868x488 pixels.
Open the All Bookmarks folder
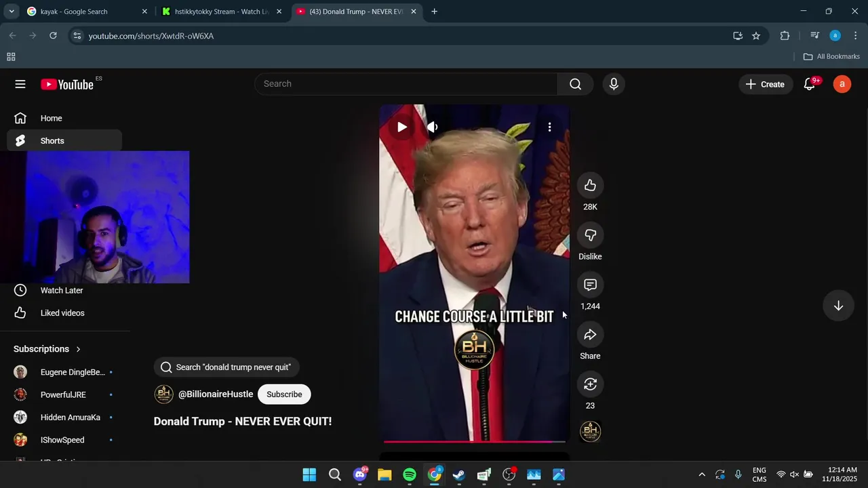point(831,57)
